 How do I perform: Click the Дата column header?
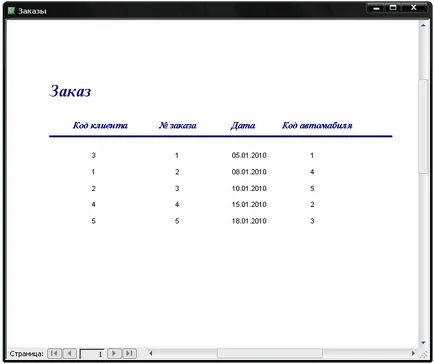click(243, 126)
